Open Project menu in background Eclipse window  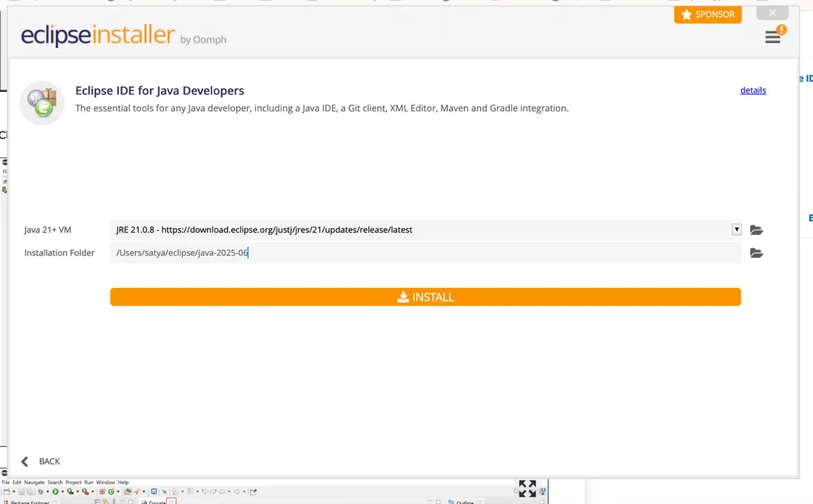tap(74, 482)
